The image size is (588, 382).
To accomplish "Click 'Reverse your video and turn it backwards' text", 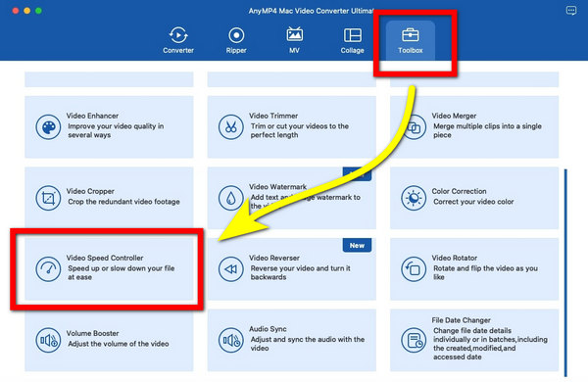I will (301, 272).
